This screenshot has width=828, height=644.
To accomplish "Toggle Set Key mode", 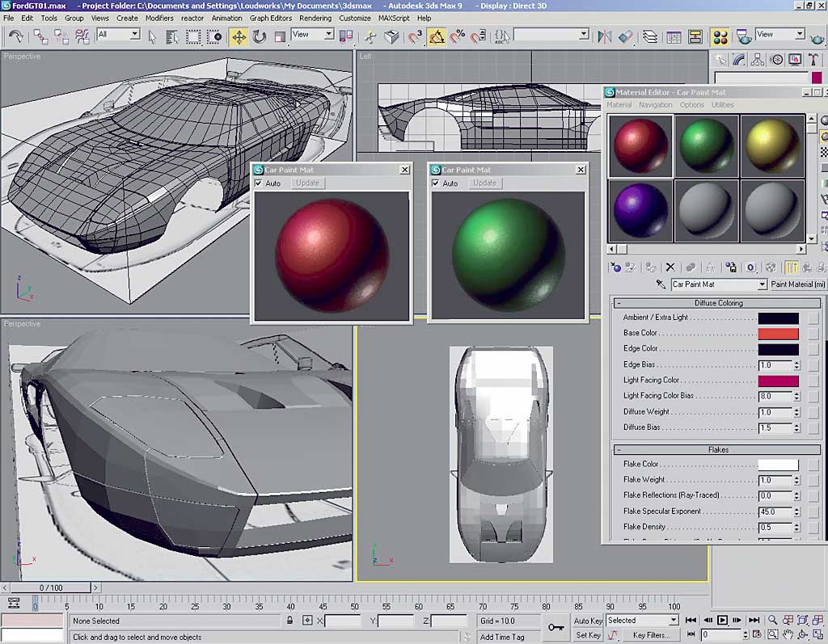I will pyautogui.click(x=588, y=635).
